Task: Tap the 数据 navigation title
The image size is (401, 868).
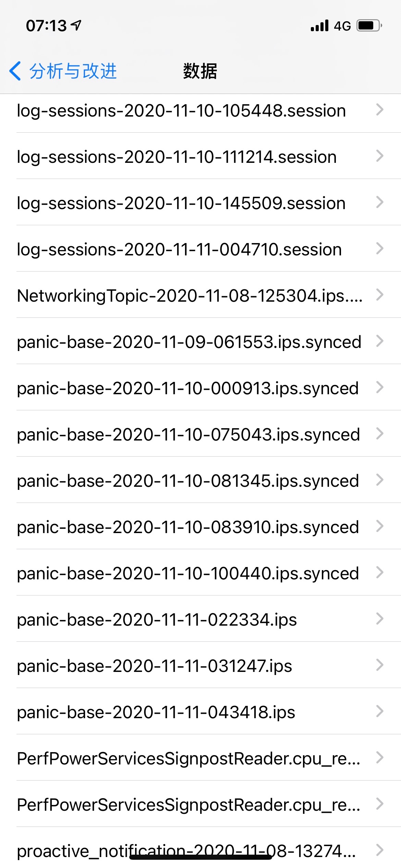Action: coord(200,71)
